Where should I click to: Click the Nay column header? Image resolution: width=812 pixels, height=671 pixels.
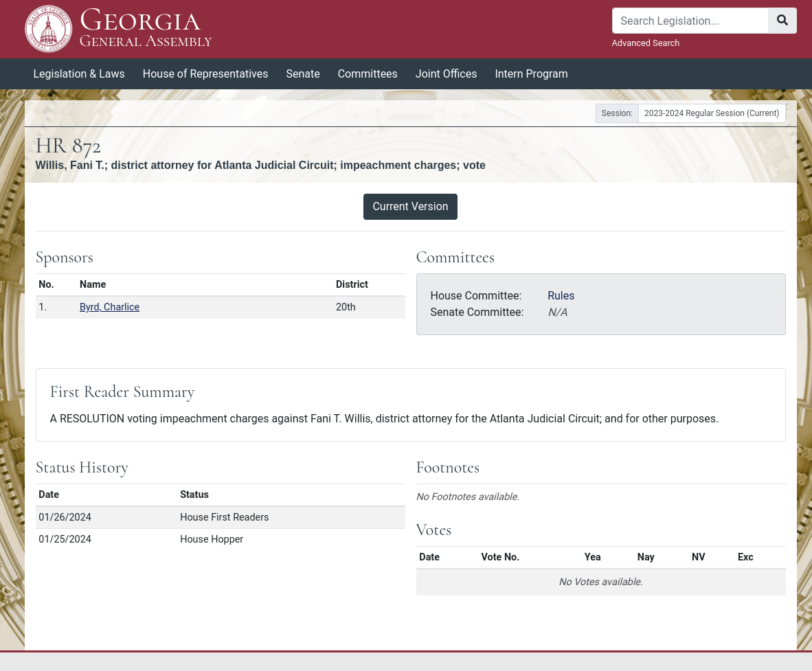pyautogui.click(x=646, y=557)
